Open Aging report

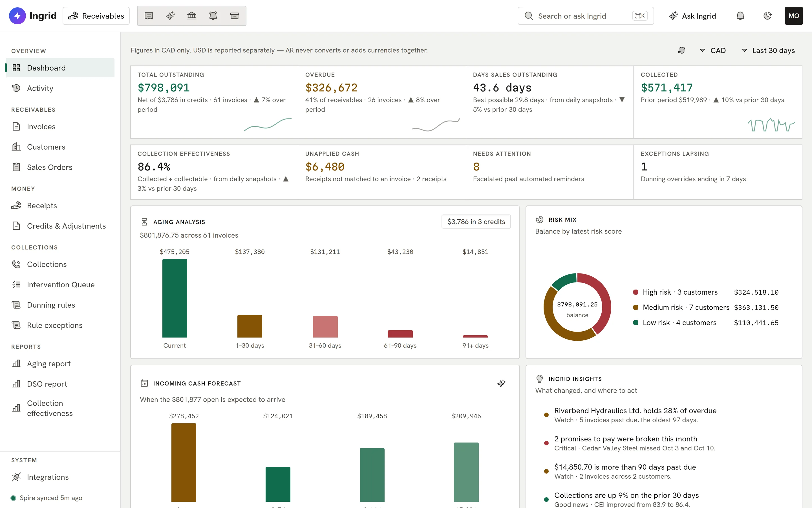pyautogui.click(x=60, y=364)
